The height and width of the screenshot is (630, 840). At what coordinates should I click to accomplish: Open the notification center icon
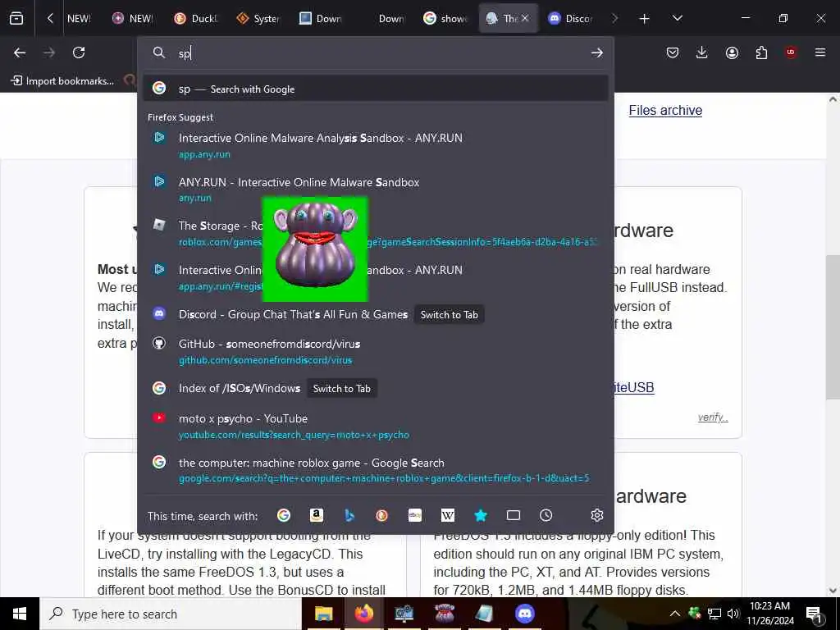click(x=815, y=614)
